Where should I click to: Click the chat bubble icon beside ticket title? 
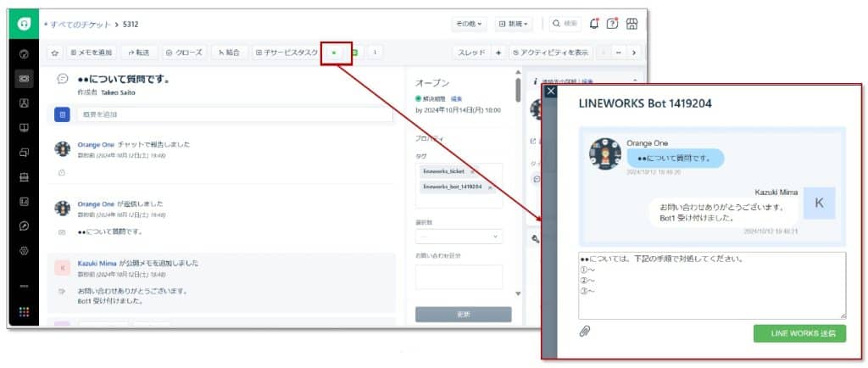[63, 79]
